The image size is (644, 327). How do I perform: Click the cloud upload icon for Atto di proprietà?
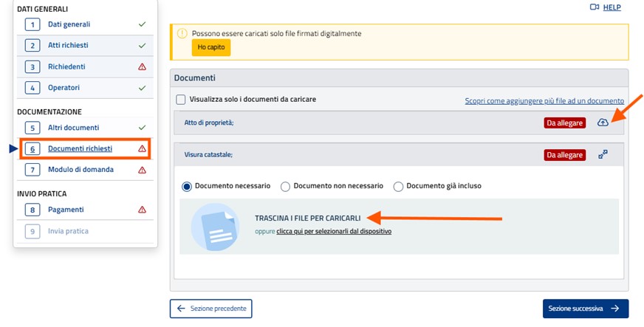tap(603, 123)
